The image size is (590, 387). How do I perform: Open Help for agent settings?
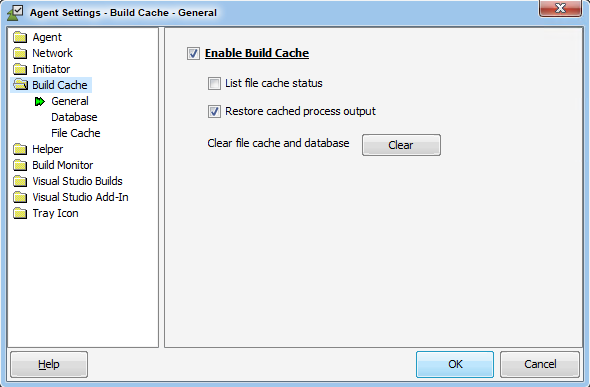(x=49, y=364)
